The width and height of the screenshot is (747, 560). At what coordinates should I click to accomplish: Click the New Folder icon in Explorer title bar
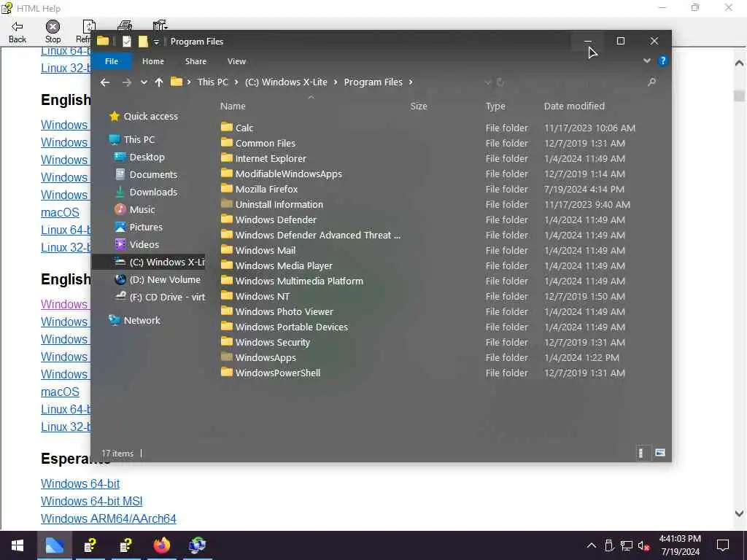(143, 42)
